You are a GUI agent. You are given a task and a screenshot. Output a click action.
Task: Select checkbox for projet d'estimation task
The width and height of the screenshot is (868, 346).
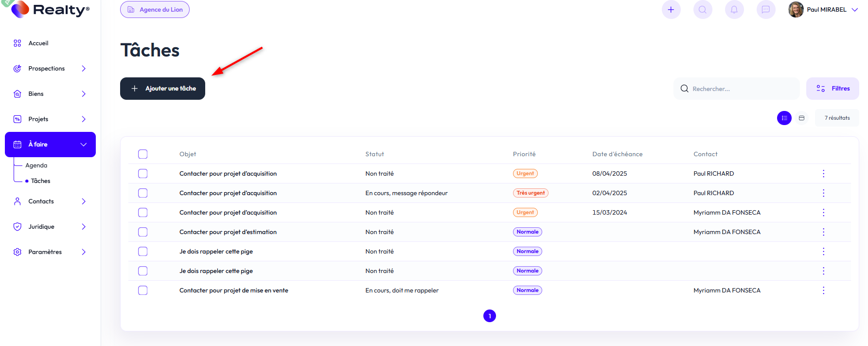[x=143, y=232]
